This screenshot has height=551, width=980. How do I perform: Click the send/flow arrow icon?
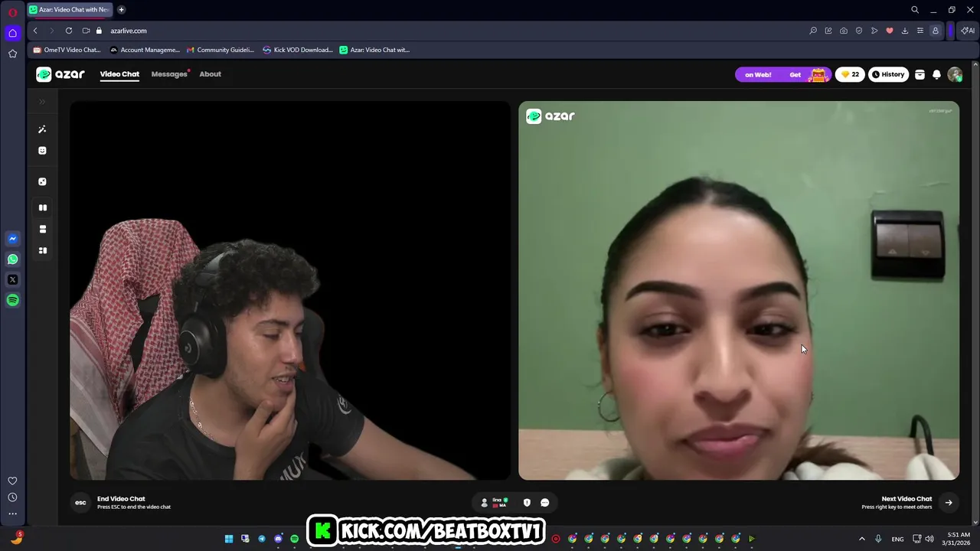coord(874,31)
